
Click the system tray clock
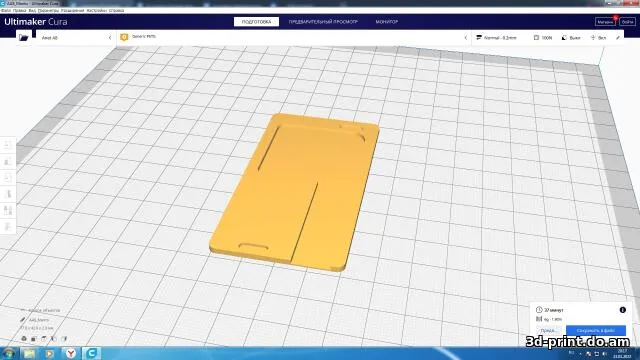tap(622, 353)
